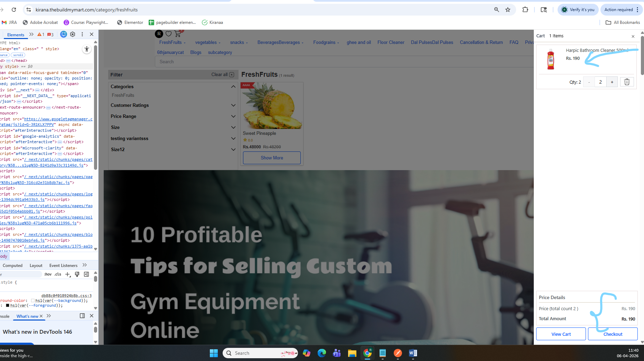644x361 pixels.
Task: Open the ghee and oil menu item
Action: (359, 42)
